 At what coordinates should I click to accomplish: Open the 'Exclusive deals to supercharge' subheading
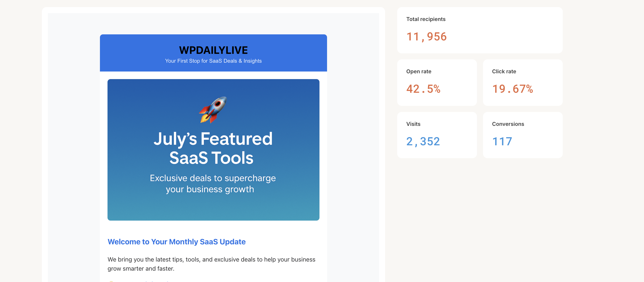[x=212, y=178]
